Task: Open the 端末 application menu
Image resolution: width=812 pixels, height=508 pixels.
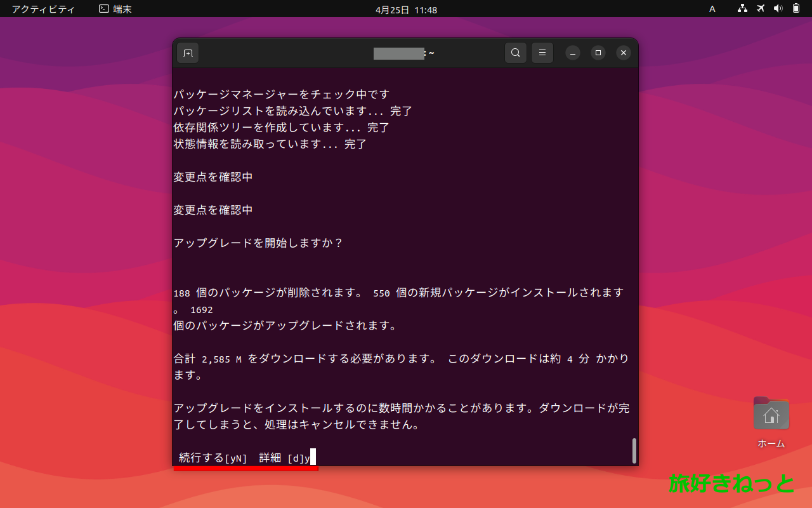Action: (115, 9)
